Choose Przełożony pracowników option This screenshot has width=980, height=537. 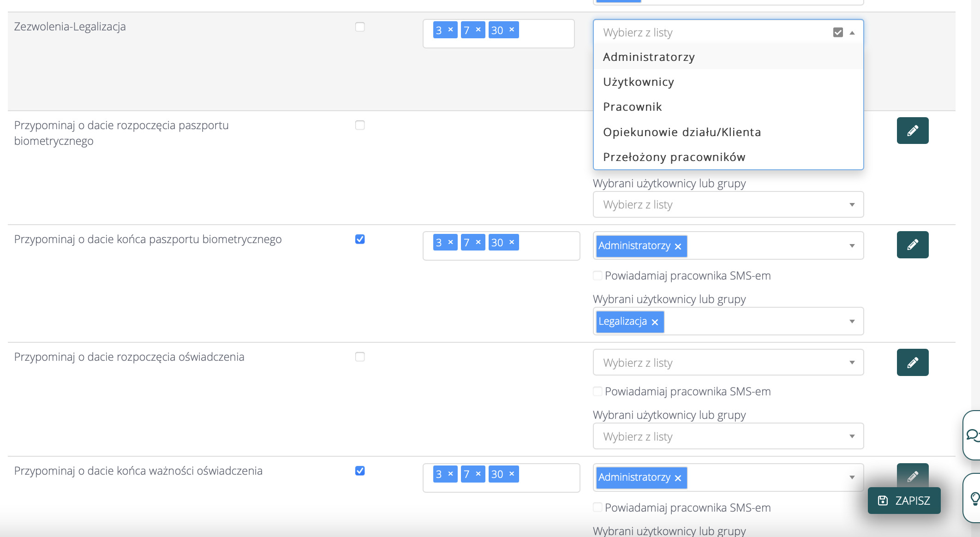(x=674, y=157)
